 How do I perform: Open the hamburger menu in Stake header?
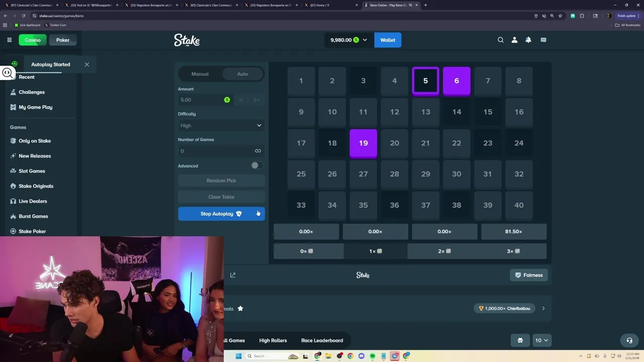click(9, 40)
